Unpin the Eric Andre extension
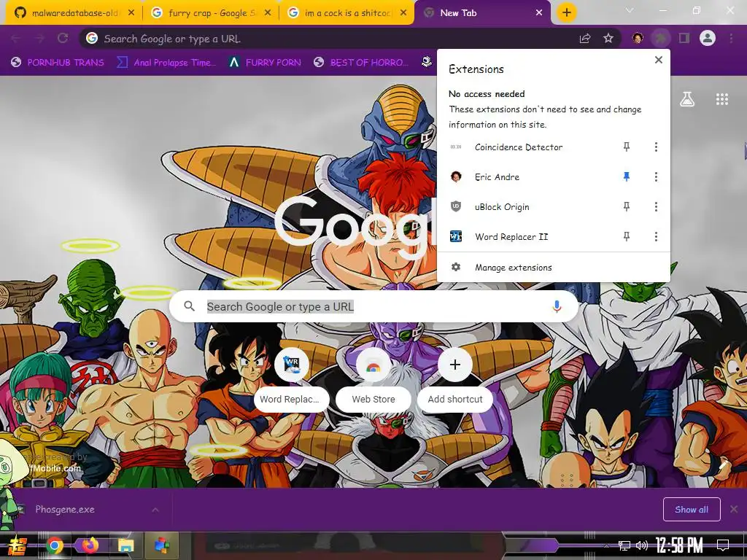Image resolution: width=747 pixels, height=560 pixels. [627, 177]
